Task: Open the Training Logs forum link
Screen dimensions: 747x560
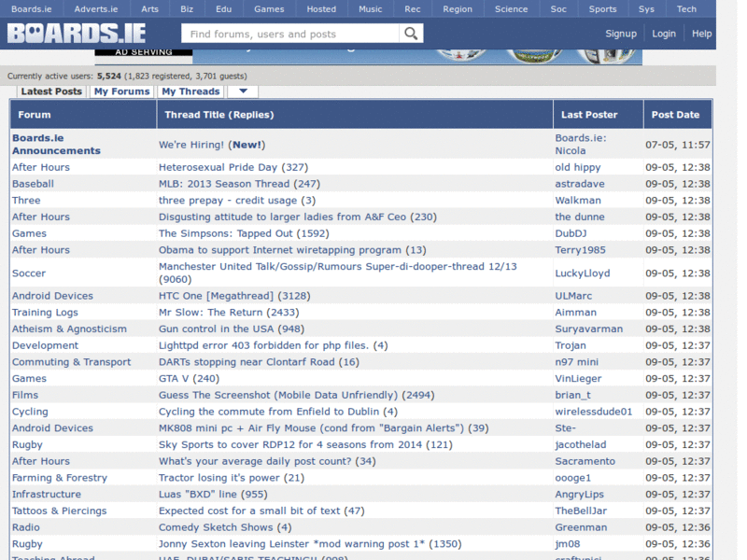Action: 45,313
